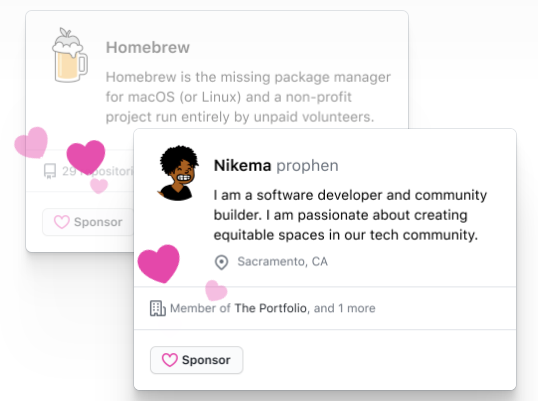
Task: Click the organization building icon
Action: 157,308
